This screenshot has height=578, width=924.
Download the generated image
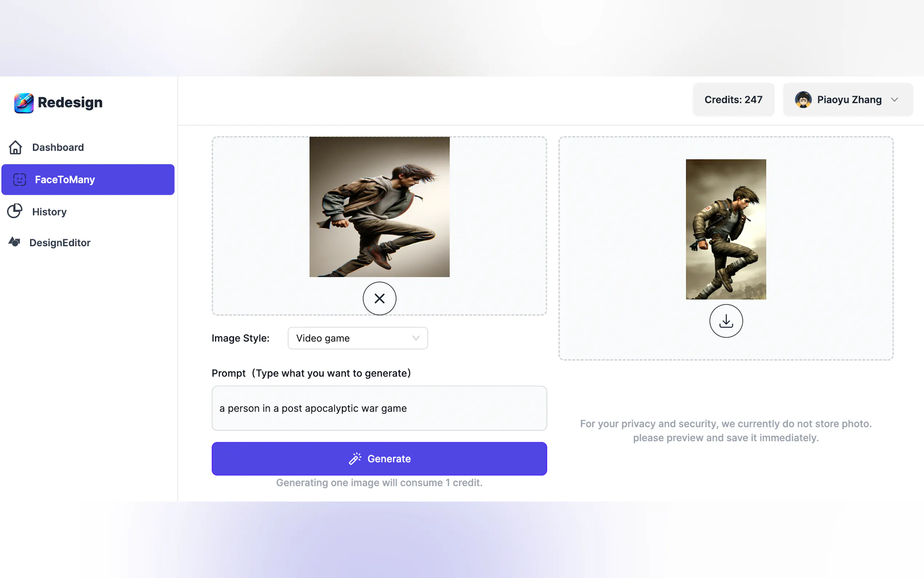726,321
